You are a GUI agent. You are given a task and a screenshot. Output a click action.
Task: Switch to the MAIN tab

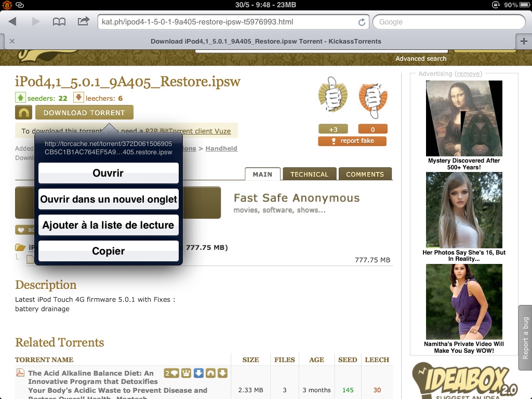[262, 174]
